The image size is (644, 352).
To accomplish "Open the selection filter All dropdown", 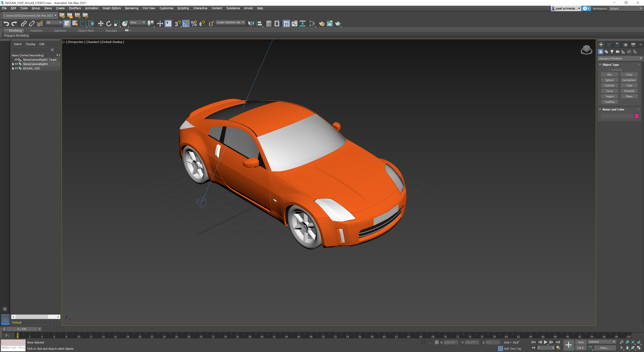I will 54,22.
